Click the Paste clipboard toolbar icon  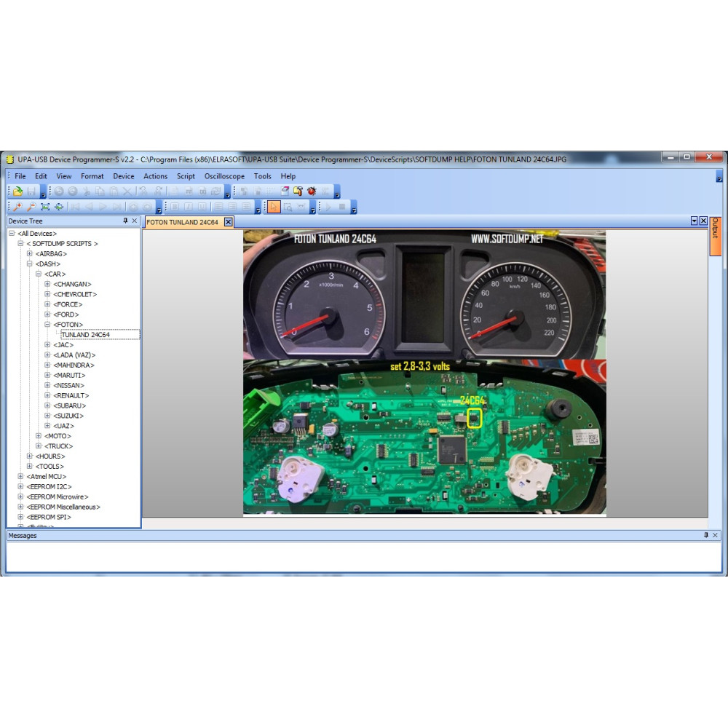point(114,191)
